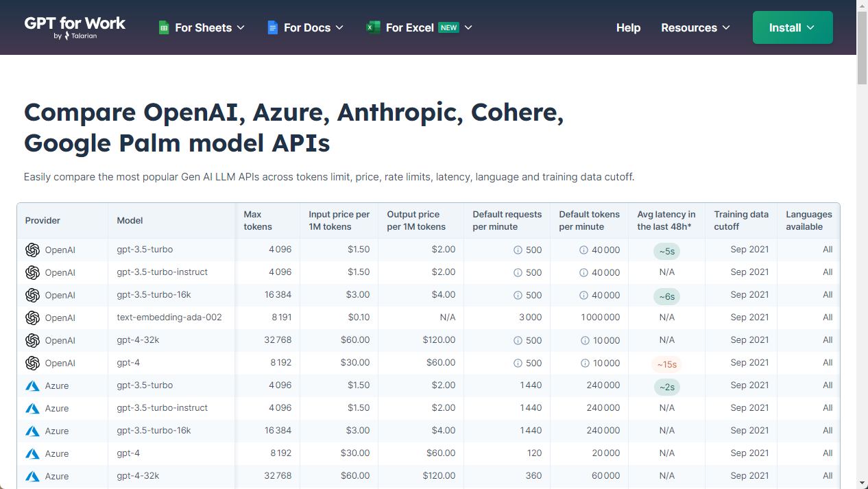Click Azure logo in Azure gpt-4-32k row
This screenshot has height=489, width=868.
click(32, 476)
